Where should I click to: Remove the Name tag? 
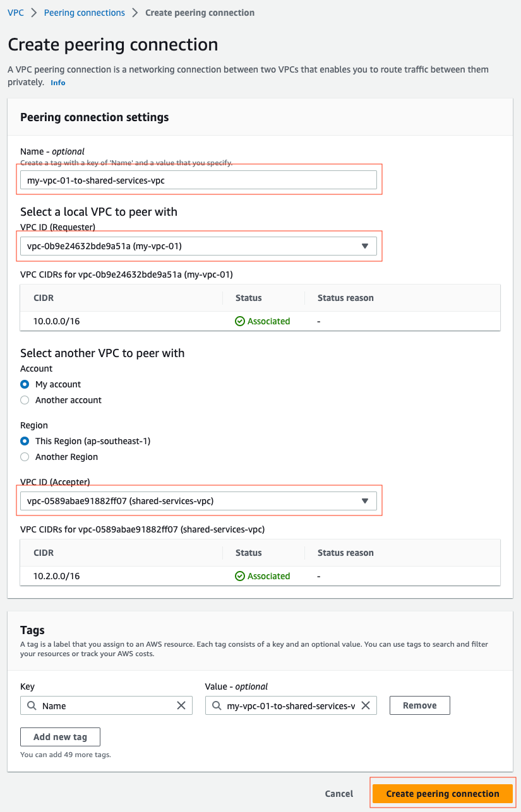pyautogui.click(x=419, y=705)
